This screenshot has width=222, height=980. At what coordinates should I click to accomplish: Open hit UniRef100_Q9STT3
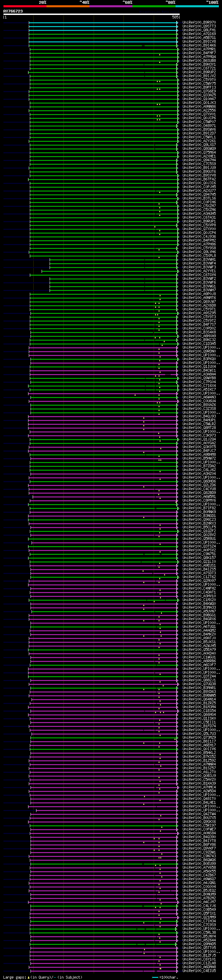tap(199, 27)
